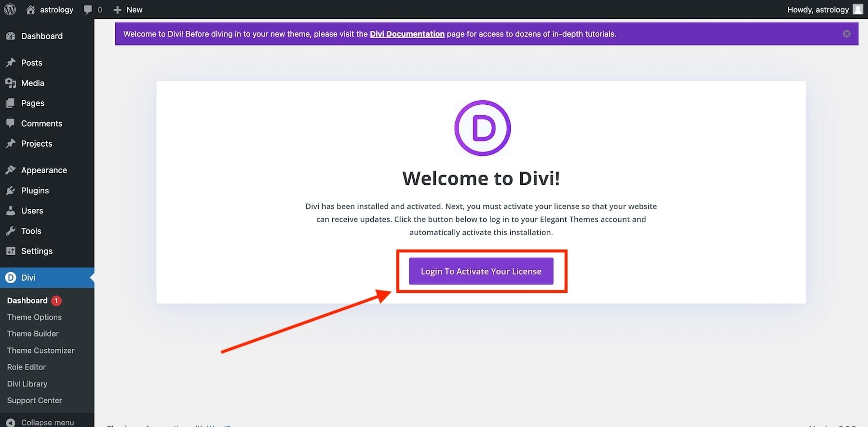Click Howdy, astrology account text
The height and width of the screenshot is (427, 868).
point(818,10)
